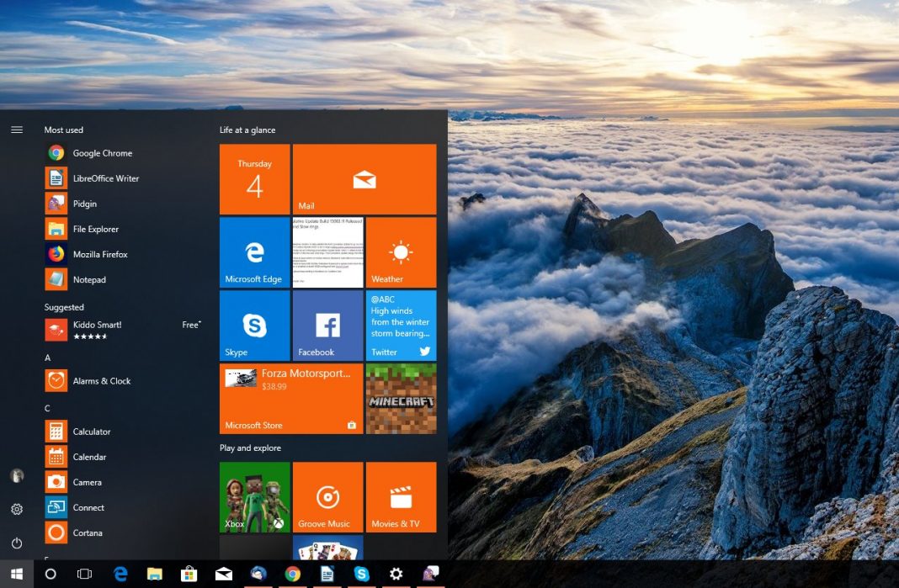Open the news article document tile
The height and width of the screenshot is (588, 899).
pyautogui.click(x=328, y=252)
